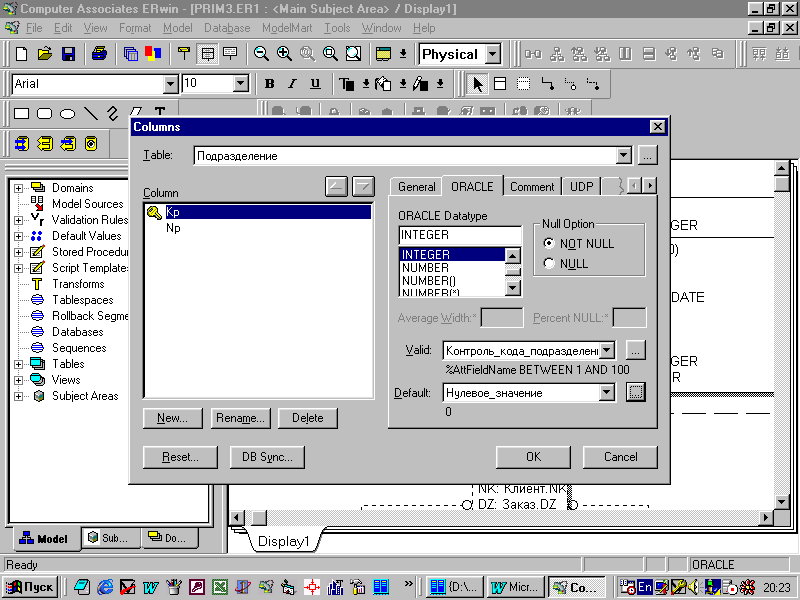Click the Rename... button
Viewport: 800px width, 600px height.
click(240, 418)
